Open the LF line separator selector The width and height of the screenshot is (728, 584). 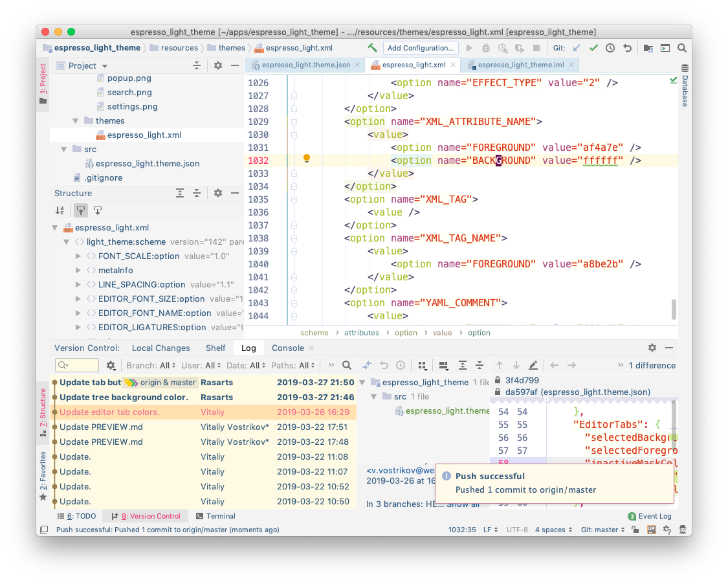(x=491, y=529)
